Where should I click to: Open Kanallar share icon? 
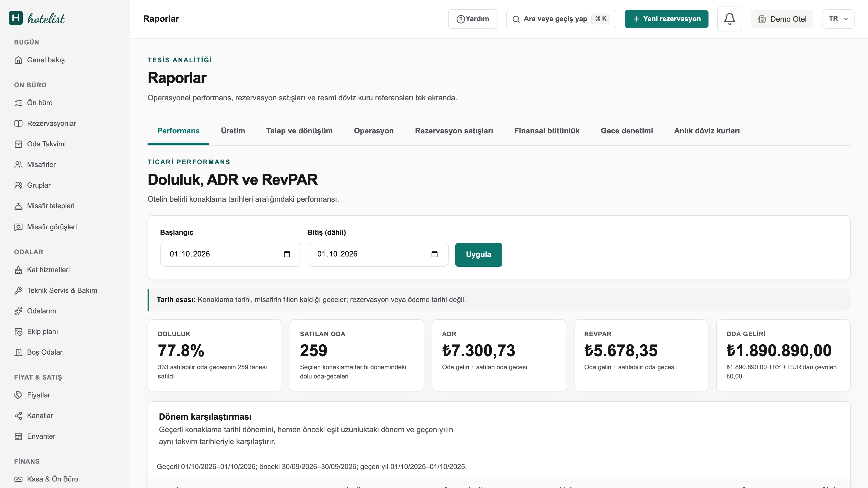(x=18, y=416)
